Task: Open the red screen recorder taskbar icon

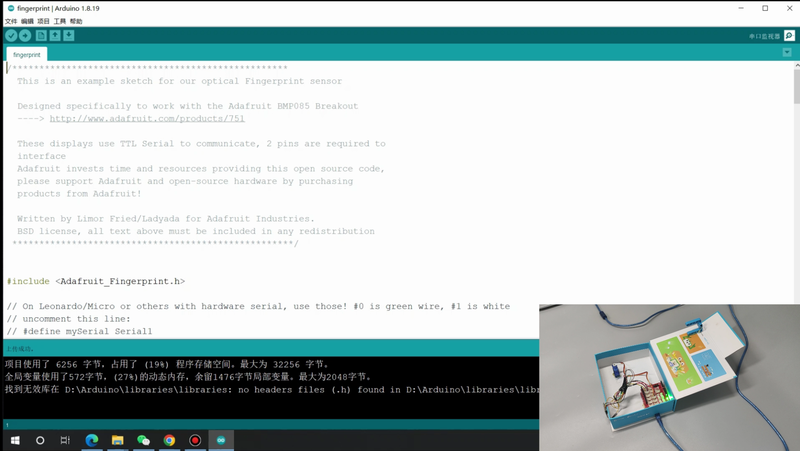Action: 195,440
